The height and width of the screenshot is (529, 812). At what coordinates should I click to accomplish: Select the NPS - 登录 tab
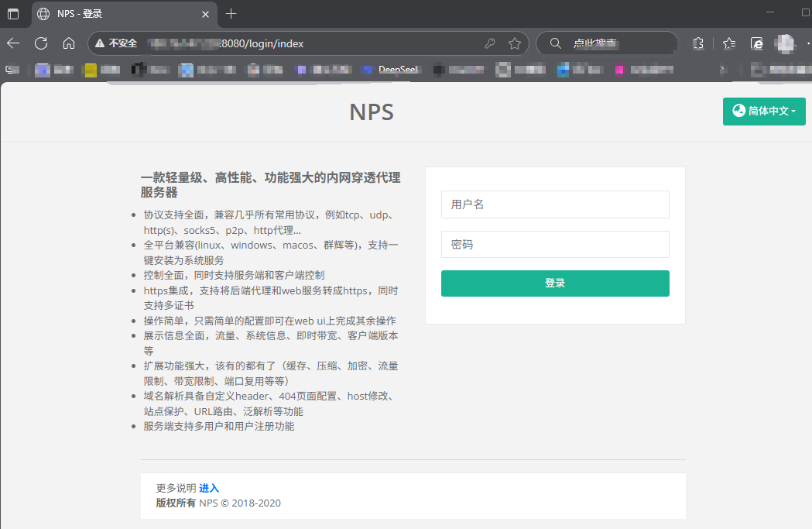pos(125,14)
